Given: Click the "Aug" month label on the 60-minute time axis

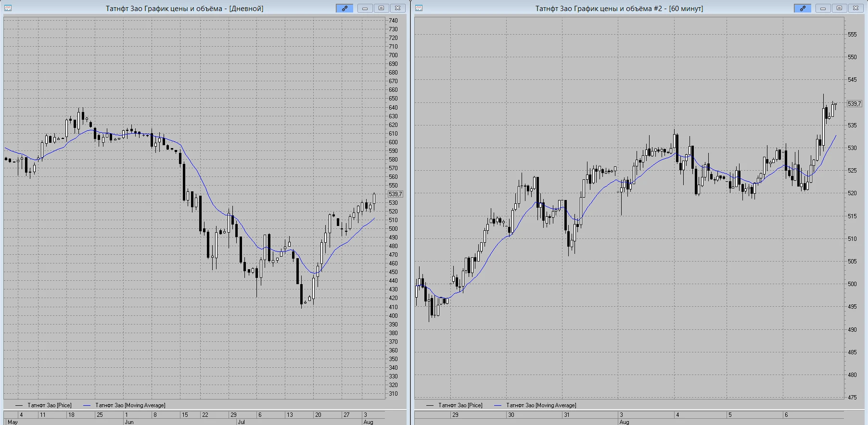Looking at the screenshot, I should tap(624, 422).
